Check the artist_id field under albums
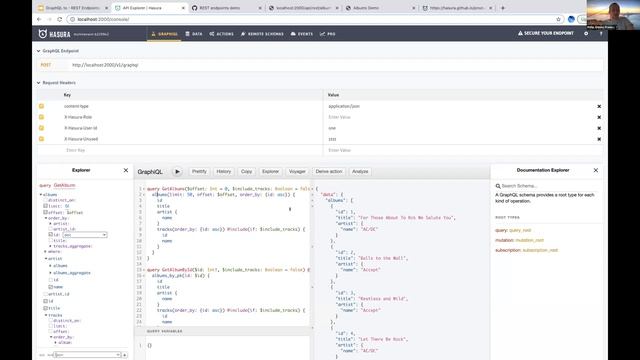 46,294
